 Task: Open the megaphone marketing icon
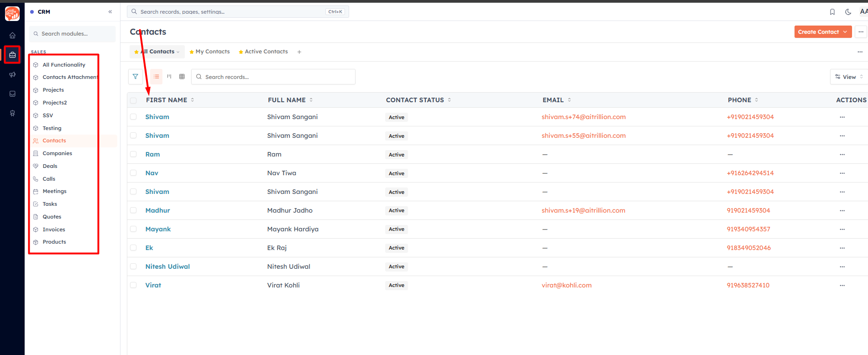(12, 74)
